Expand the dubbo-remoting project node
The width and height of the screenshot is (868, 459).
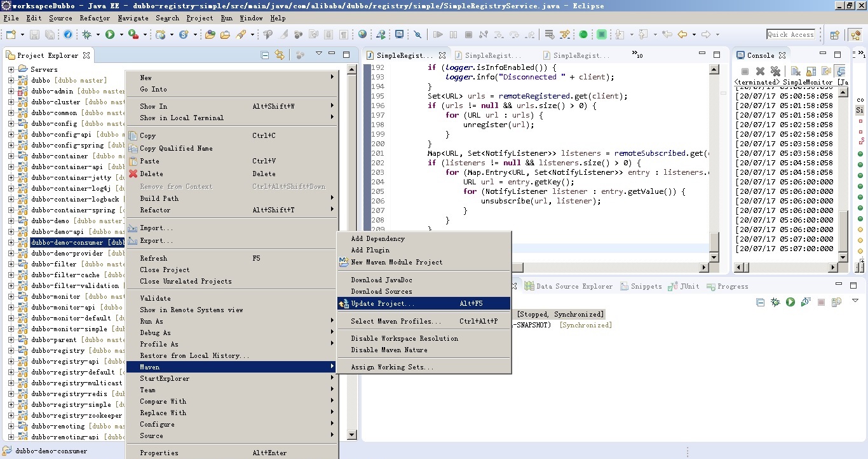coord(11,426)
